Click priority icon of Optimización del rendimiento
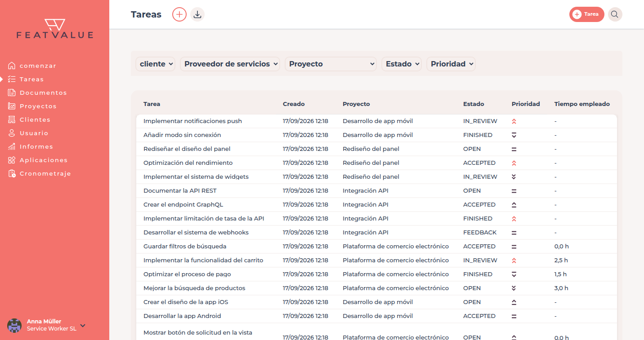The height and width of the screenshot is (340, 644). pos(514,163)
